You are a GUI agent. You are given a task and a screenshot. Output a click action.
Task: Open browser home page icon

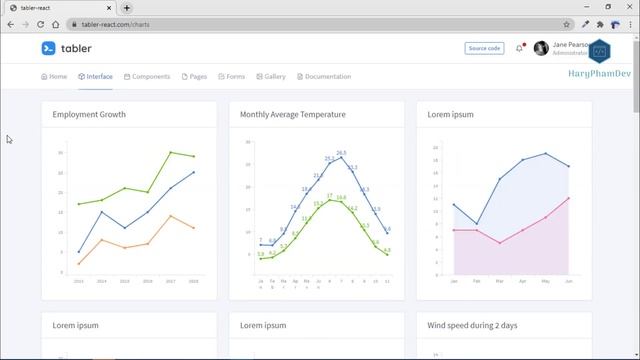coord(56,24)
